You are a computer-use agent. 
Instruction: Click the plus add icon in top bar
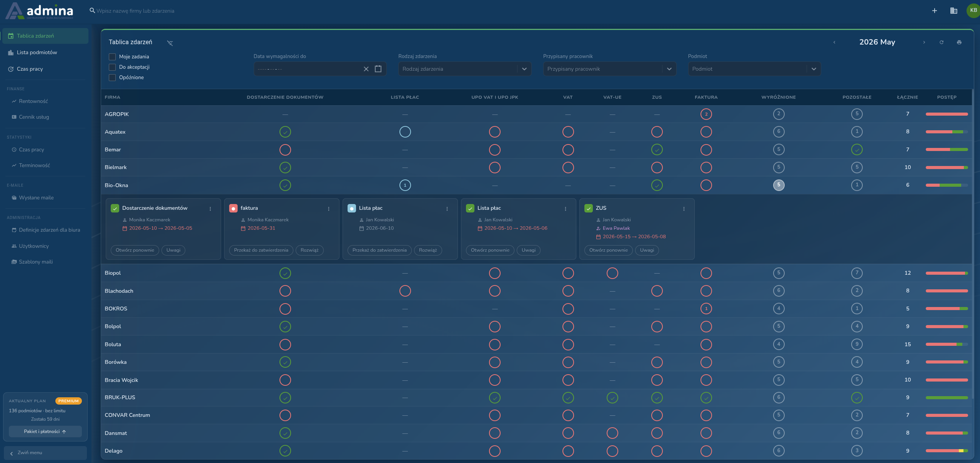click(x=934, y=11)
